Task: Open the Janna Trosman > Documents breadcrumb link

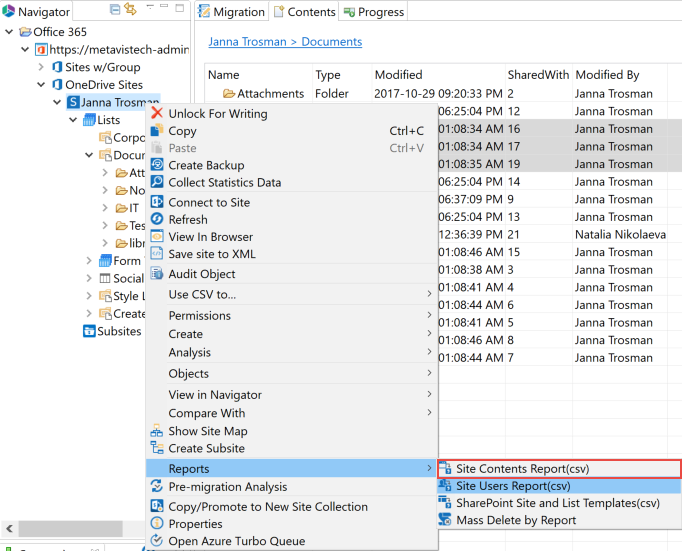Action: coord(285,42)
